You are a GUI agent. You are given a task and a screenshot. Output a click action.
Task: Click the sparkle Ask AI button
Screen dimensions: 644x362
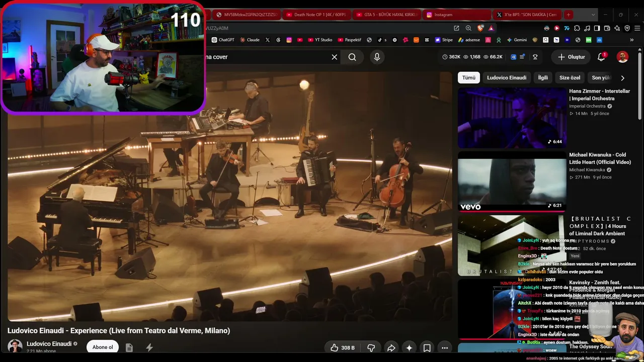tap(409, 347)
